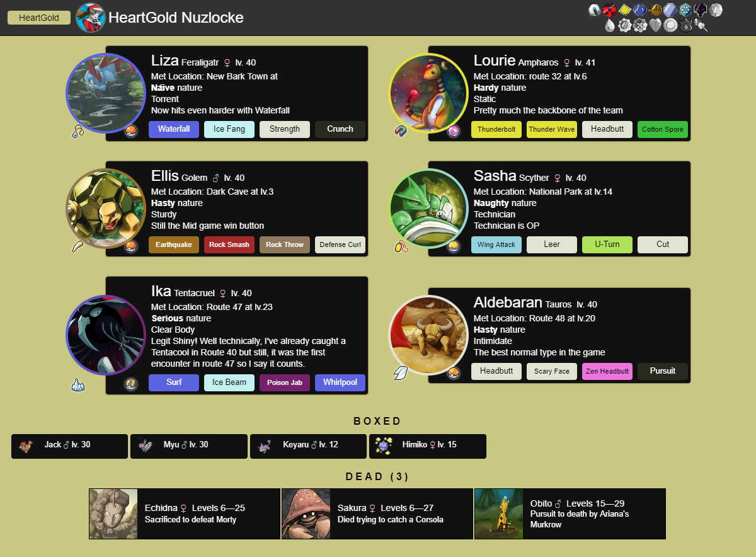
Task: Click Echidna's dead Pokémon portrait
Action: [x=113, y=514]
